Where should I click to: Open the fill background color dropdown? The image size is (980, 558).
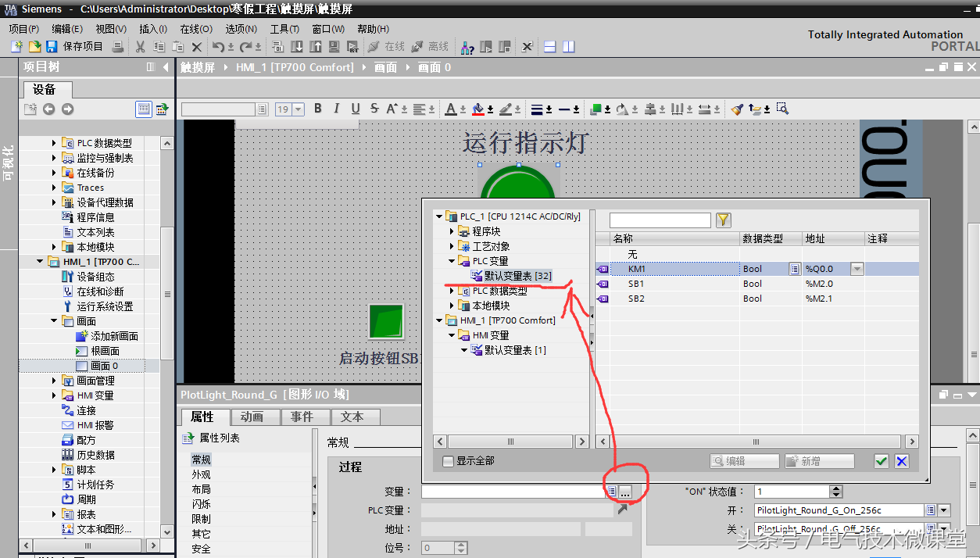[490, 109]
